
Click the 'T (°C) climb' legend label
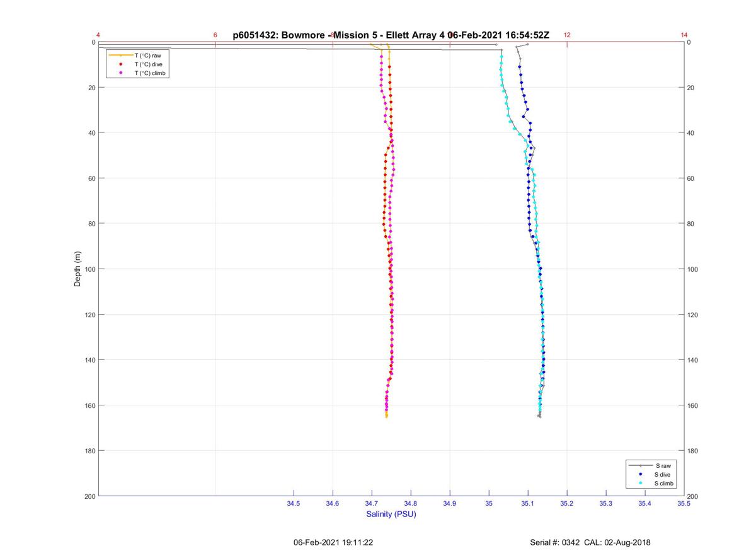(x=150, y=73)
